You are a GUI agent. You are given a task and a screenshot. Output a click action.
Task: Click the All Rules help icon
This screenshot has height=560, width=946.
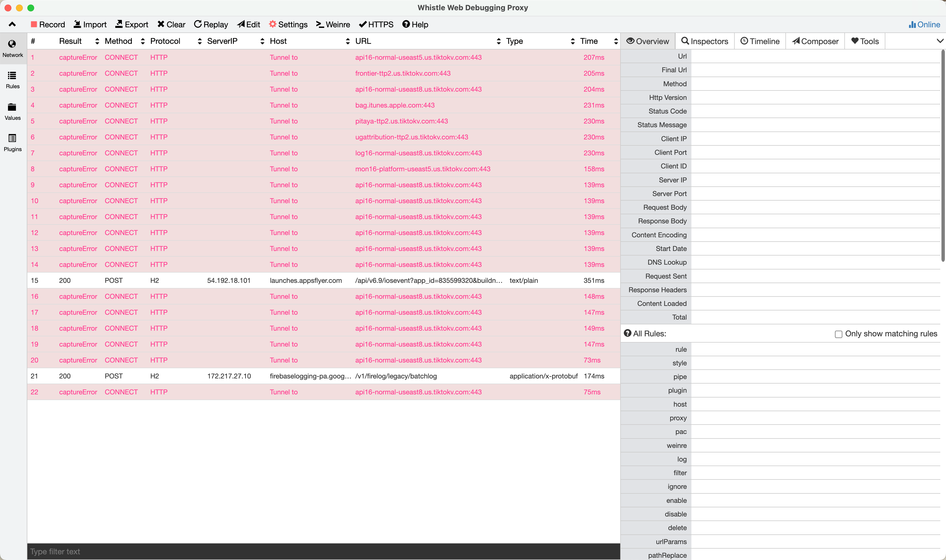click(x=627, y=333)
